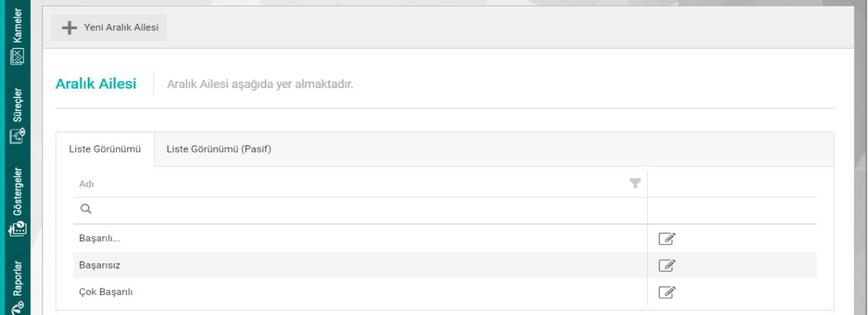
Task: Edit the Çok Başarılı row using pencil icon
Action: tap(665, 291)
